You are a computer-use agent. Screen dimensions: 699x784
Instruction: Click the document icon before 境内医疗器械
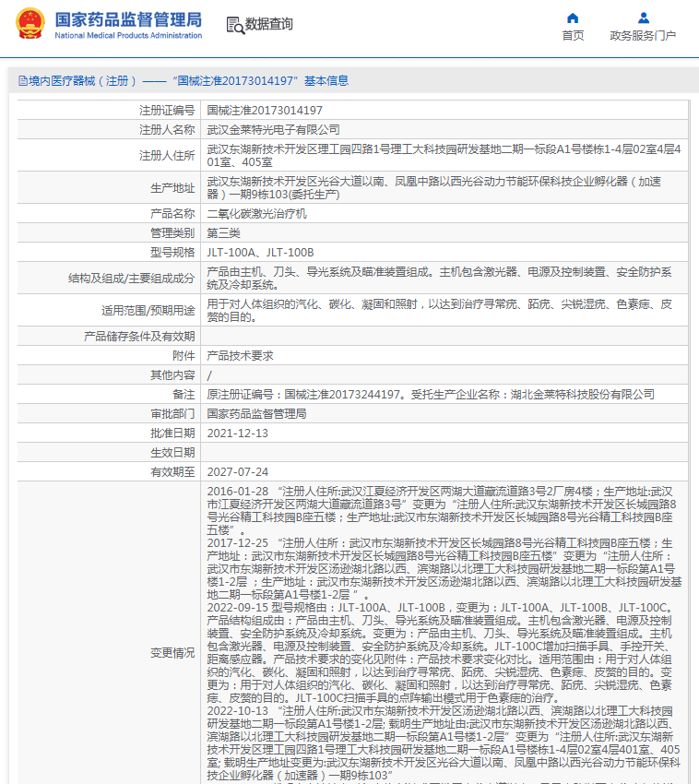[x=22, y=80]
